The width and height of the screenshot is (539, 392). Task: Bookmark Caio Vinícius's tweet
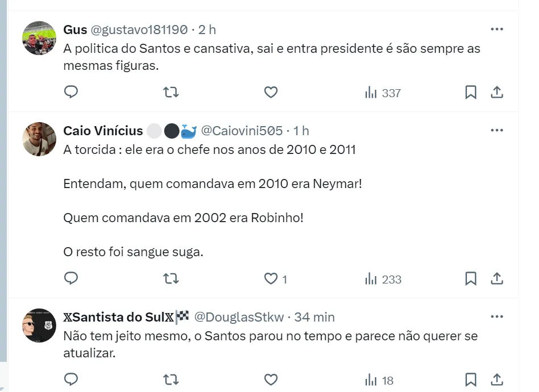(x=471, y=278)
